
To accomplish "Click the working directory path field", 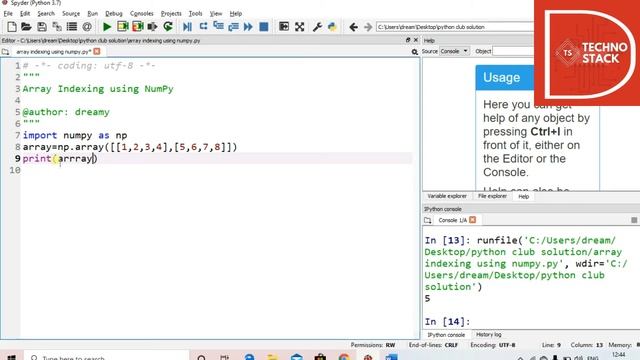I will tap(455, 27).
